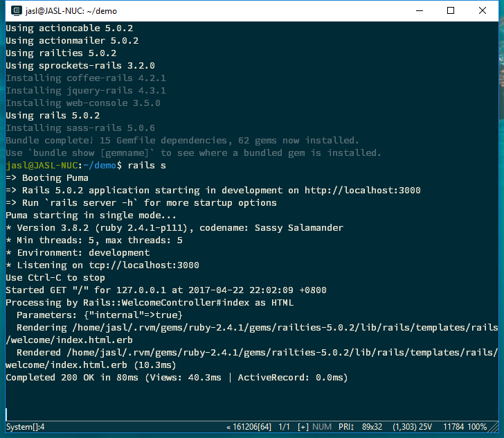Click the '1/1' console counter in the status bar

(x=284, y=427)
